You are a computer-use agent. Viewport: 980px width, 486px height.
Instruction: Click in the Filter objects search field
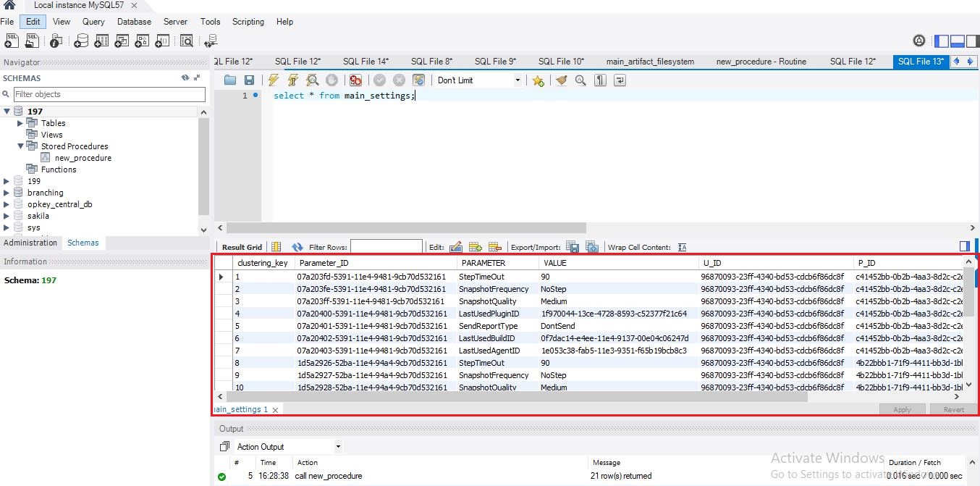click(109, 94)
